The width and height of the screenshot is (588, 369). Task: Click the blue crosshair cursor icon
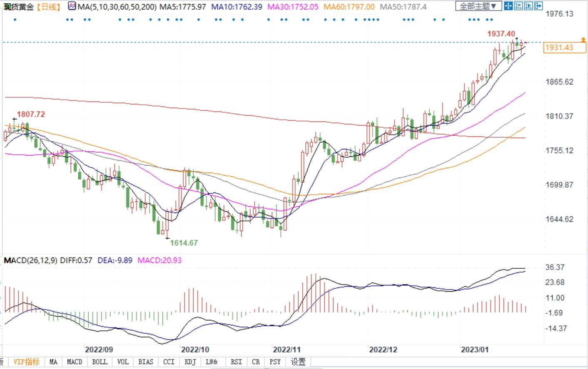pos(508,6)
